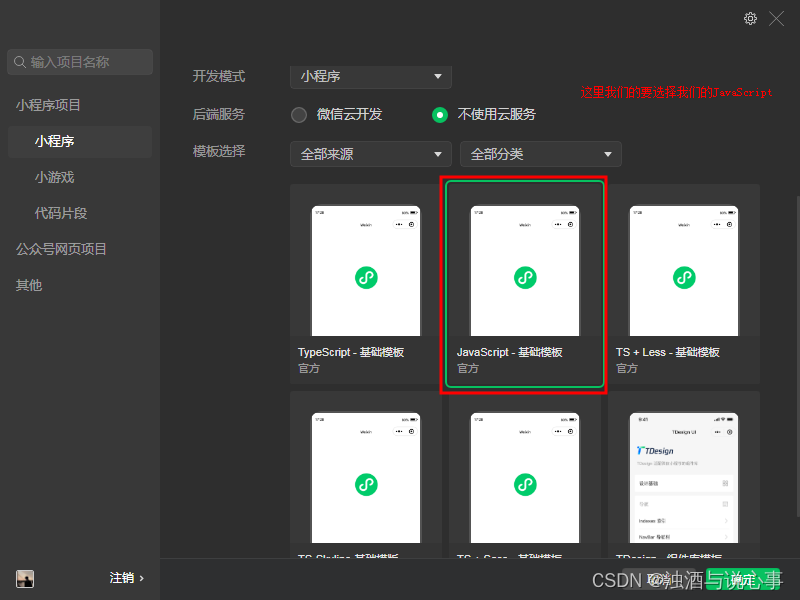Click the capsule menu in the JavaScript template preview
This screenshot has width=800, height=600.
click(564, 224)
